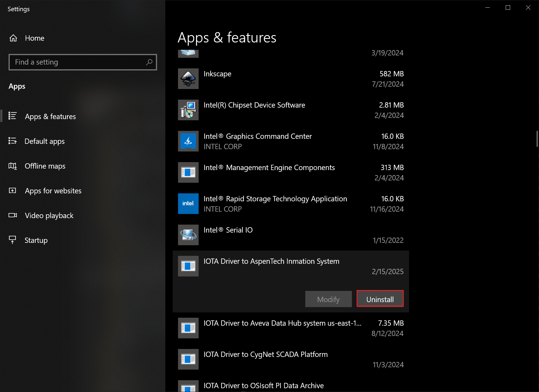Click the Intel Rapid Storage Technology icon
Viewport: 539px width, 392px height.
[x=188, y=204]
